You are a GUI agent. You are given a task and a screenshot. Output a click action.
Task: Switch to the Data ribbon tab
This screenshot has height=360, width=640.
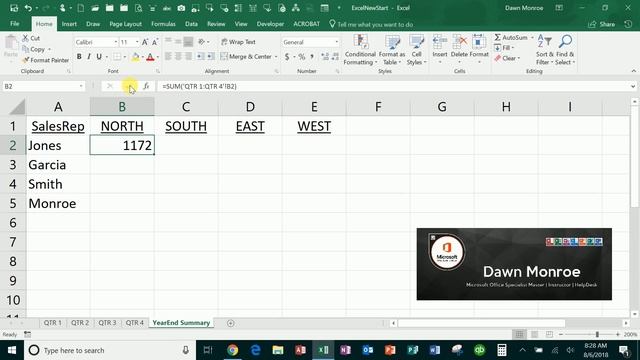(191, 24)
